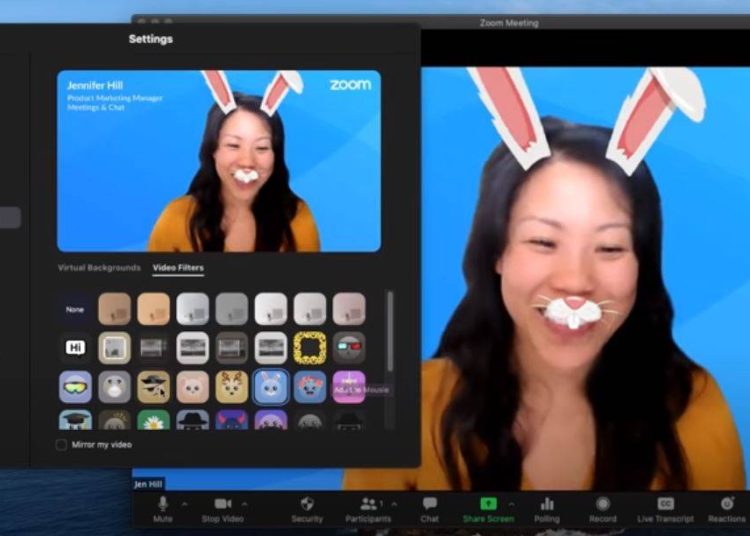Select the None filter option
Screen dimensions: 750x536
75,309
